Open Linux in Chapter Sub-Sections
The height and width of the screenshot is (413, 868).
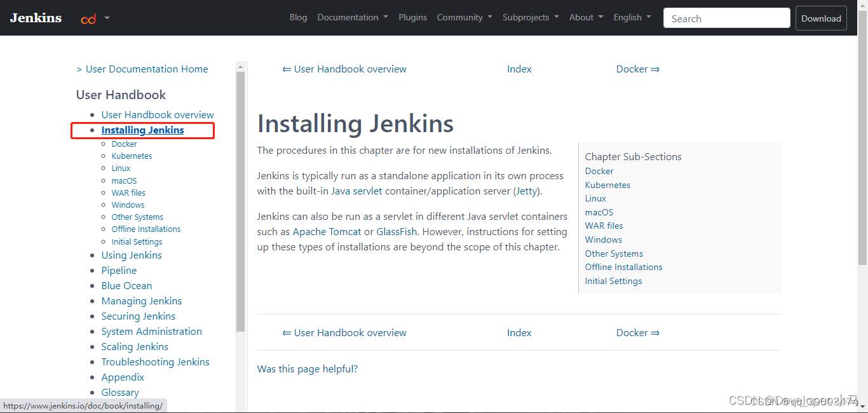pos(595,198)
